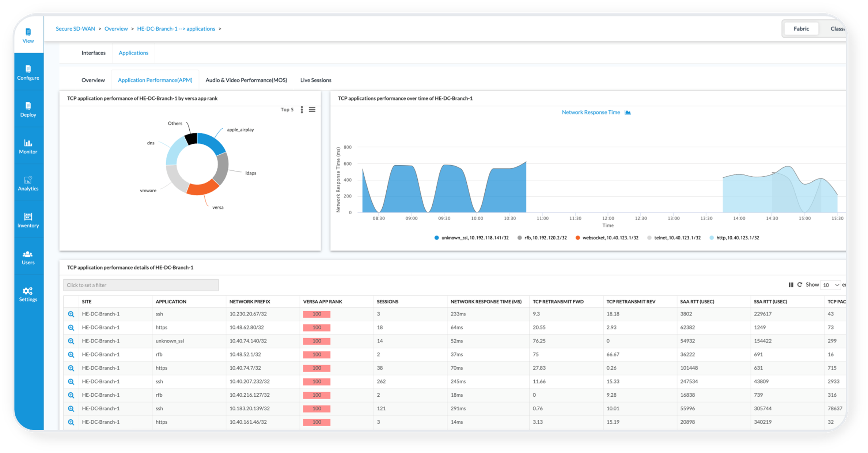
Task: Switch to the Live Sessions tab
Action: point(315,80)
